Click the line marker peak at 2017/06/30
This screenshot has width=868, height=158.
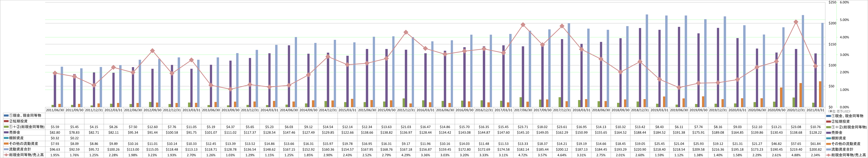pos(523,25)
